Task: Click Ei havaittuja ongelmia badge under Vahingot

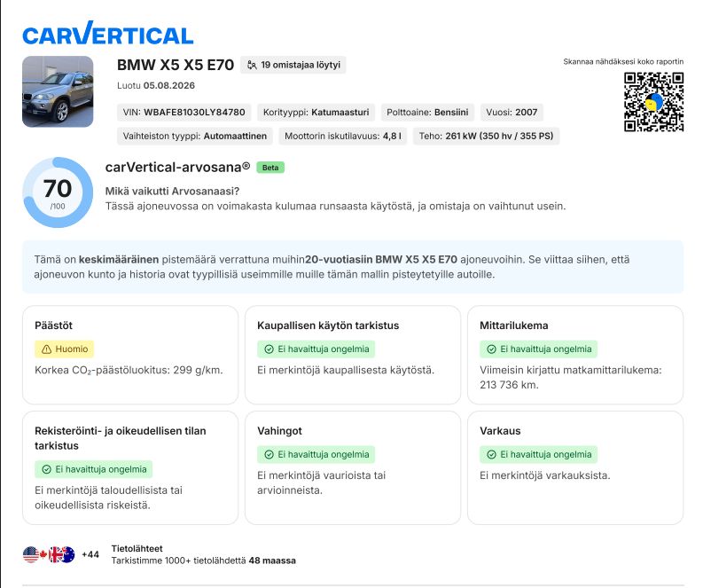Action: [x=316, y=454]
